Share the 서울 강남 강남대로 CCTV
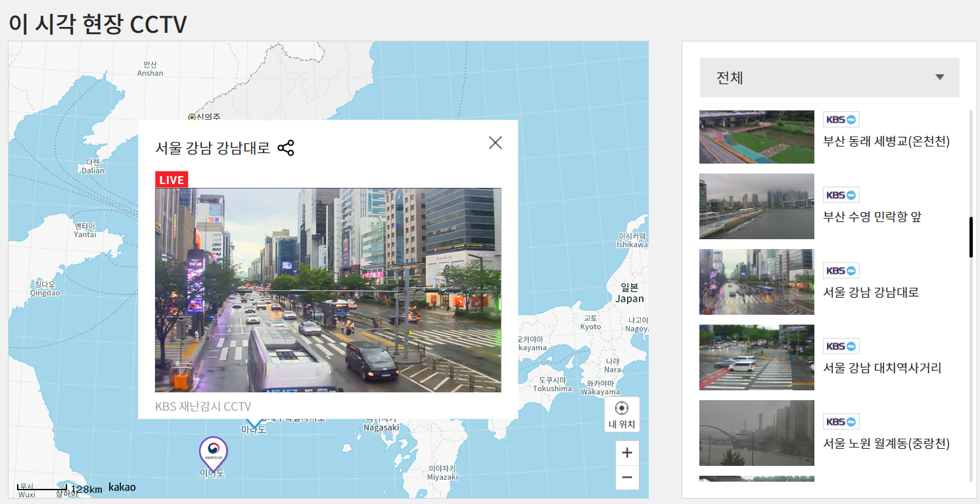Screen dimensions: 980x504 286,149
